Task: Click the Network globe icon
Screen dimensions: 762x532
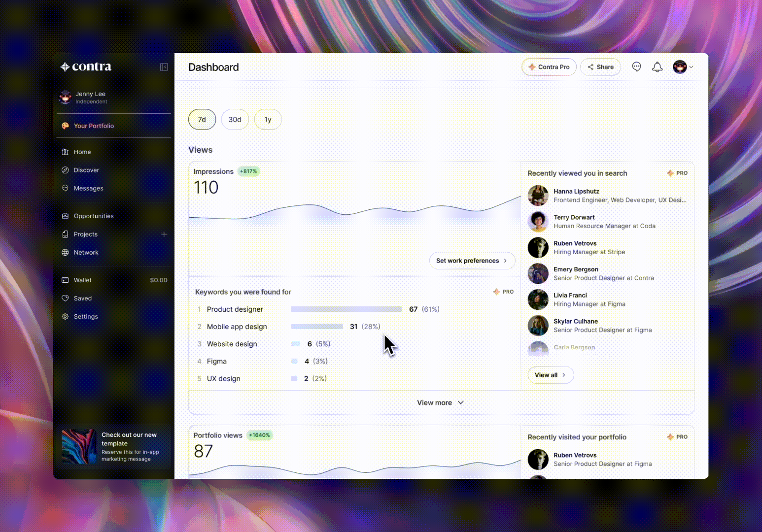Action: click(65, 253)
